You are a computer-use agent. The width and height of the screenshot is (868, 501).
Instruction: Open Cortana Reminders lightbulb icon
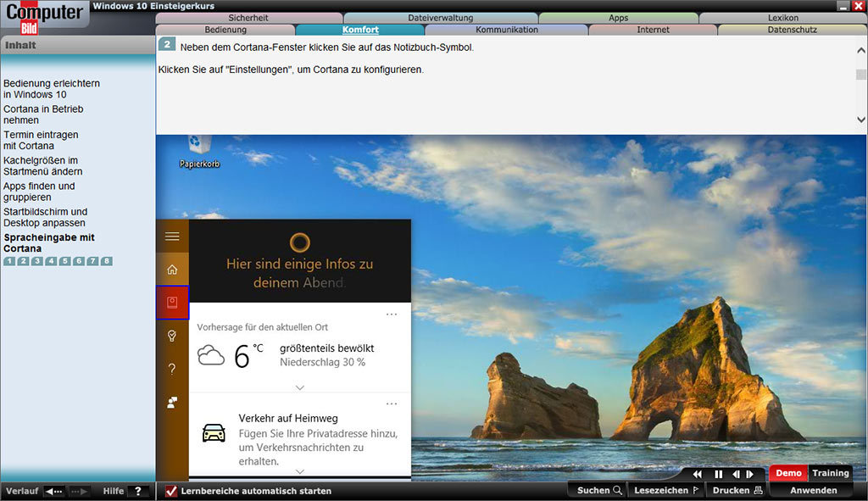(172, 336)
